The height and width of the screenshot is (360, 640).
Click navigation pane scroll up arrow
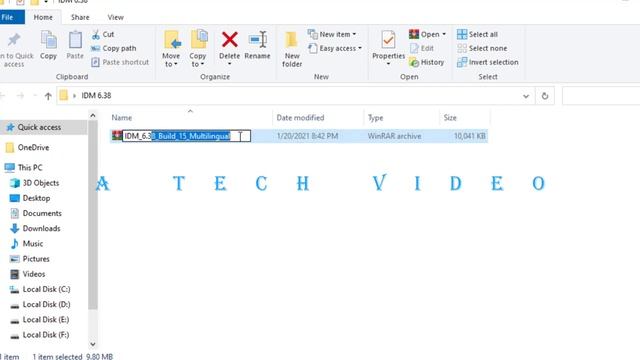pyautogui.click(x=93, y=116)
